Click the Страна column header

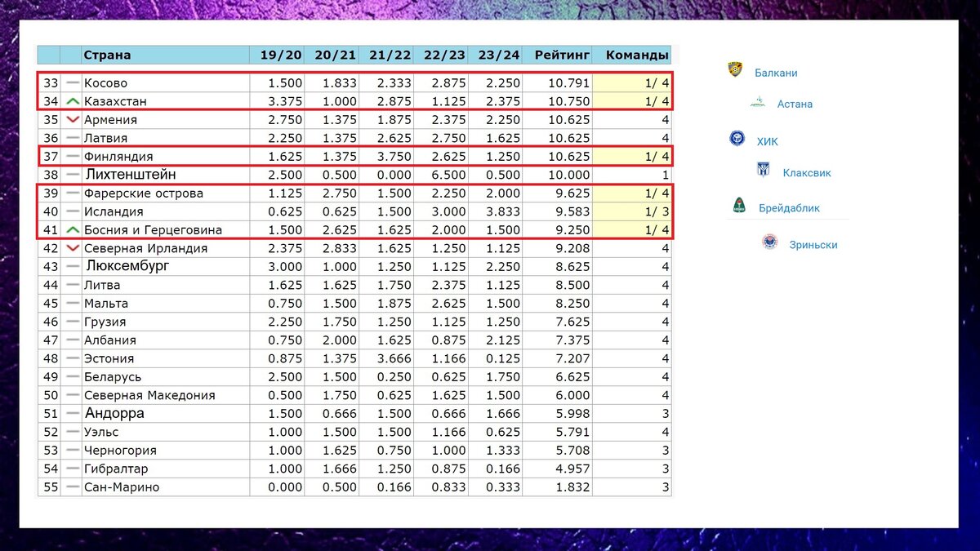click(107, 55)
